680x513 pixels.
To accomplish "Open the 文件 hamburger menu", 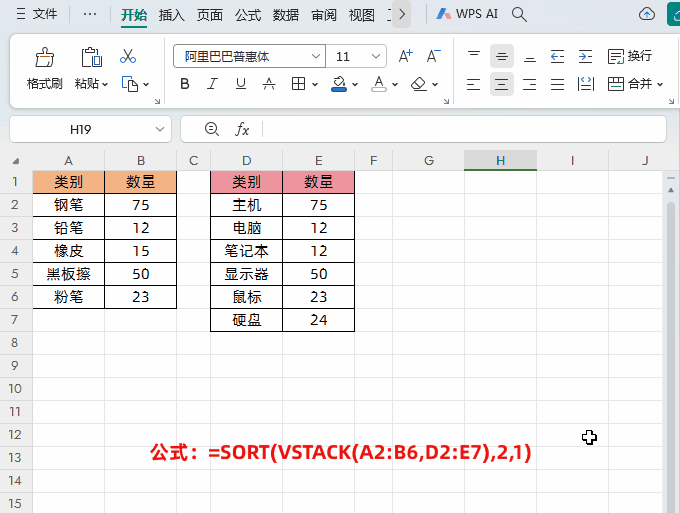I will tap(36, 14).
